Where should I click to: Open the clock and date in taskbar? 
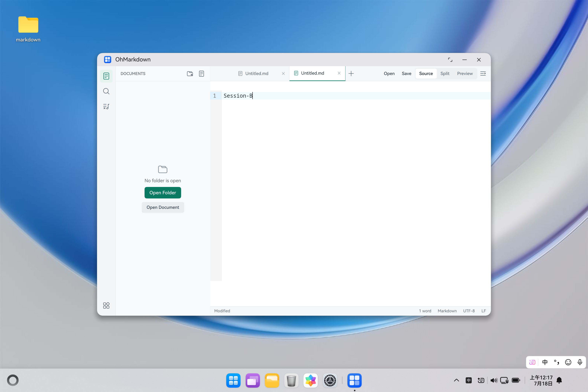pos(541,381)
